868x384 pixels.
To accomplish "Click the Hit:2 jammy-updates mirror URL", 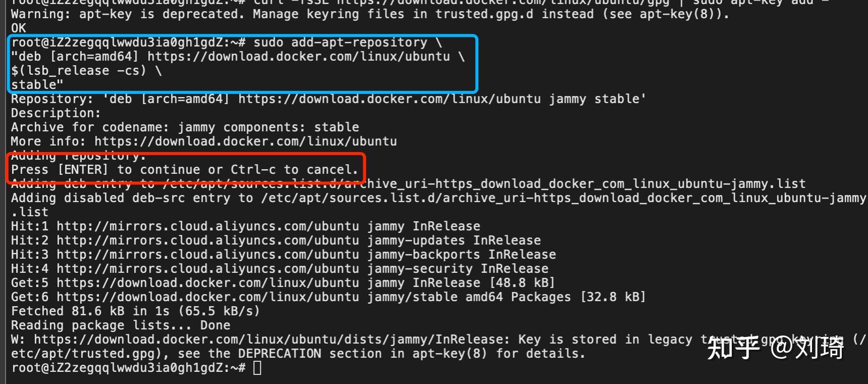I will tap(207, 241).
